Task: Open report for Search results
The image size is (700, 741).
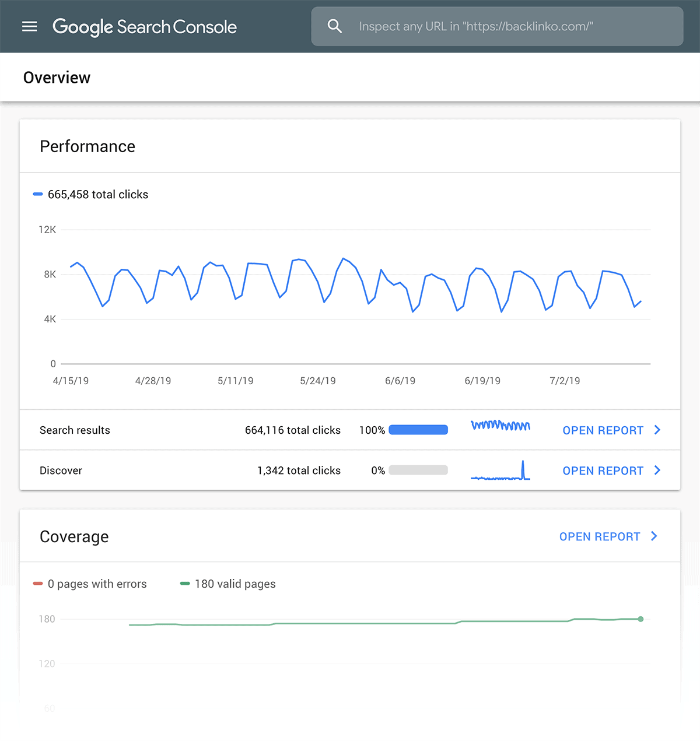Action: [x=603, y=430]
